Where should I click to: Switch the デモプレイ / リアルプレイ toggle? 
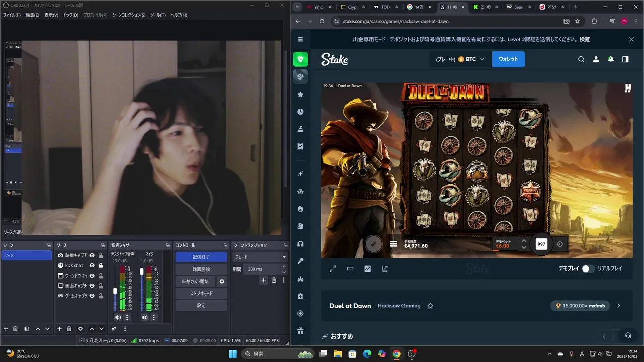588,269
